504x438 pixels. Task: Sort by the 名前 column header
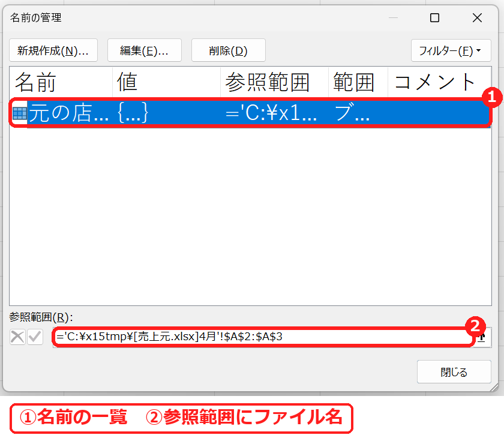pyautogui.click(x=61, y=82)
